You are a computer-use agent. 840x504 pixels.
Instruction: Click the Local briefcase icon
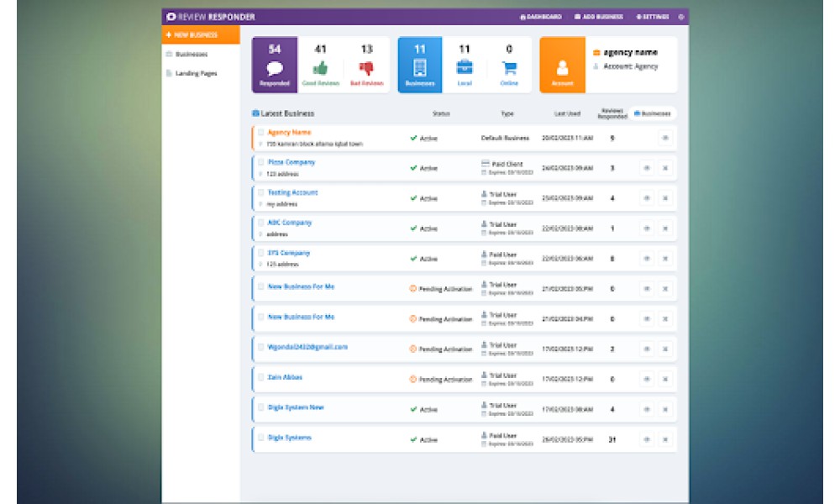point(465,67)
